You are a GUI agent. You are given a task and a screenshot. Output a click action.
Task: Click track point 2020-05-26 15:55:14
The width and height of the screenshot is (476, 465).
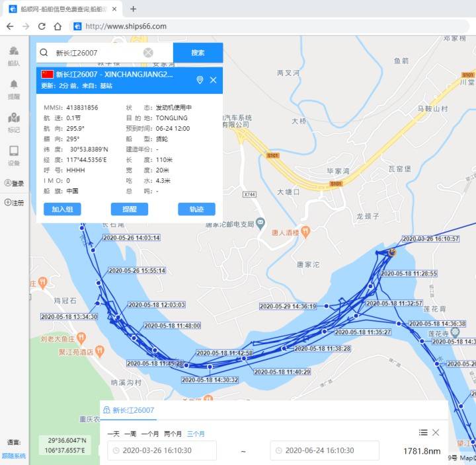(x=99, y=283)
